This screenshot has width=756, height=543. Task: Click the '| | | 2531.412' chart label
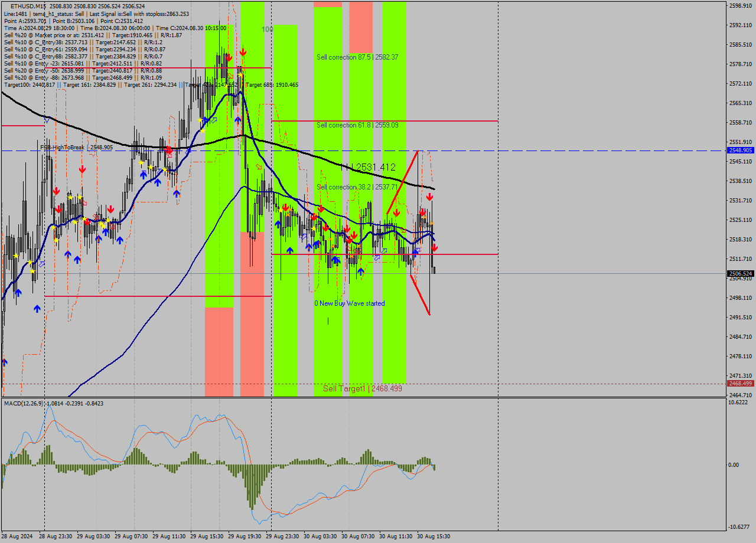click(368, 168)
